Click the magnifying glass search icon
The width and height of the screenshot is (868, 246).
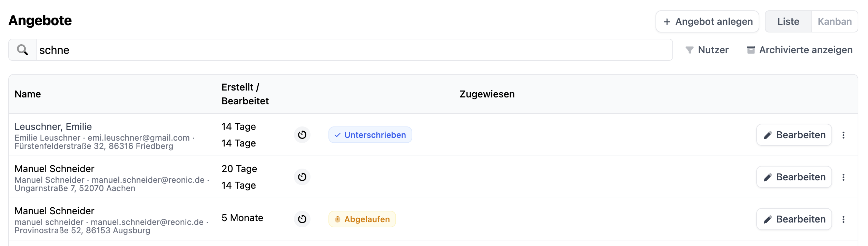click(22, 50)
